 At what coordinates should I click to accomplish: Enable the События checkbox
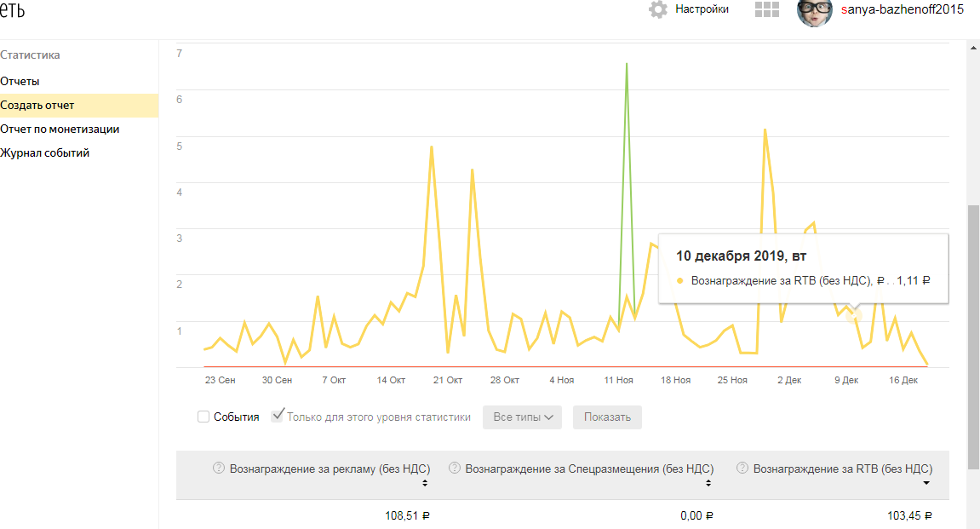click(203, 417)
